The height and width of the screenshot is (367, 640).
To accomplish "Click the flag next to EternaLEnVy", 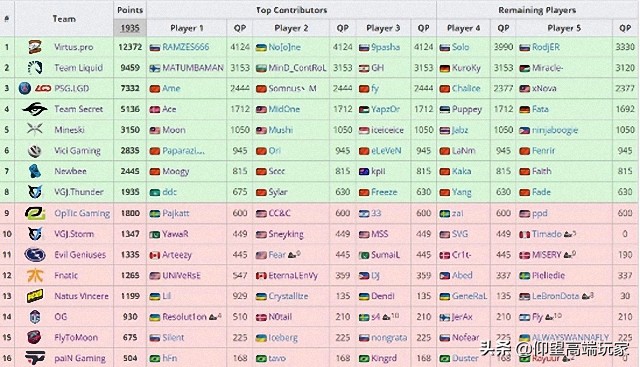I will [261, 276].
